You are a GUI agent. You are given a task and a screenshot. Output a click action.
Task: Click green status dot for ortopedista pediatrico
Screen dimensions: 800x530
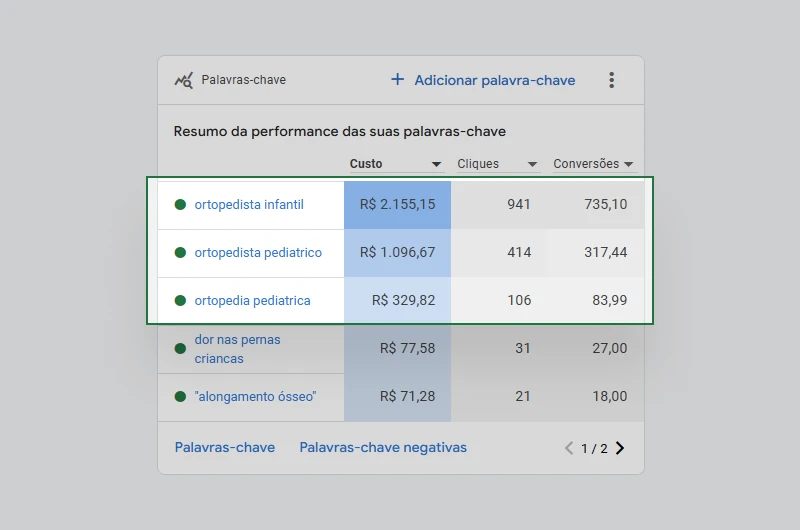coord(180,253)
